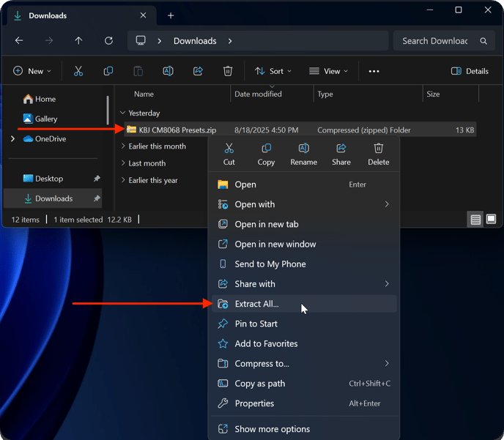The height and width of the screenshot is (440, 504).
Task: Open Properties from the context menu
Action: [x=304, y=403]
